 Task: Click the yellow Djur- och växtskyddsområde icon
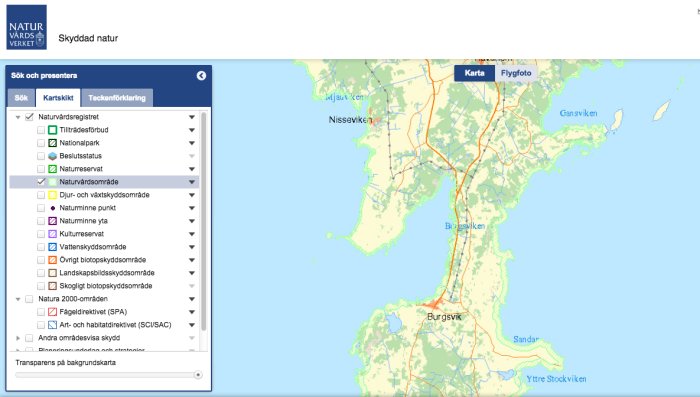tap(52, 195)
